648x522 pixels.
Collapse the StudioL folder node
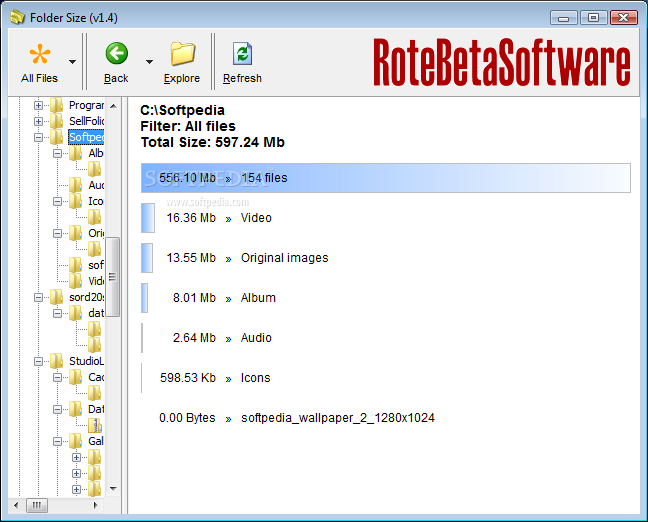[38, 361]
